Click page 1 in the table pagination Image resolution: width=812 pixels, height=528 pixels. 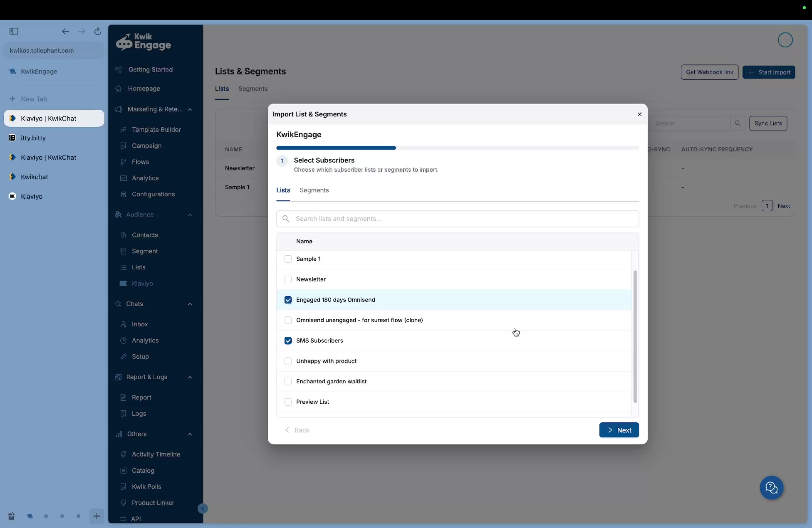[x=767, y=206]
